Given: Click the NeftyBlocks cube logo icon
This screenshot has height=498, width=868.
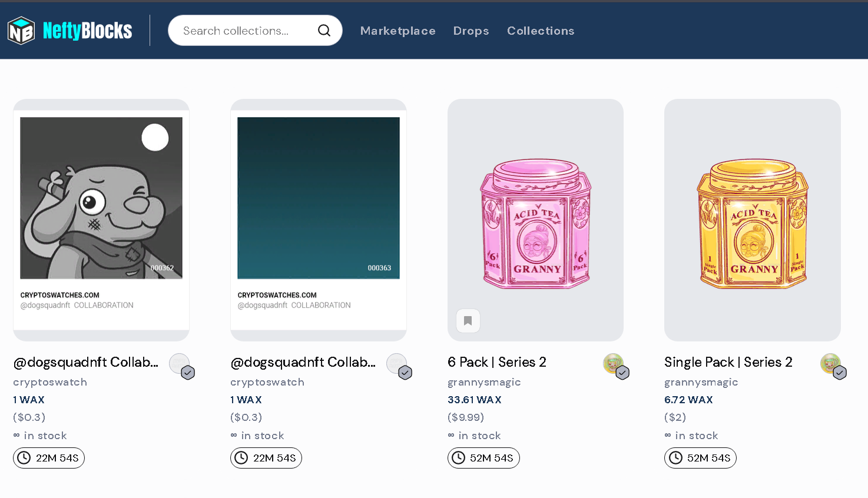Looking at the screenshot, I should click(x=21, y=31).
